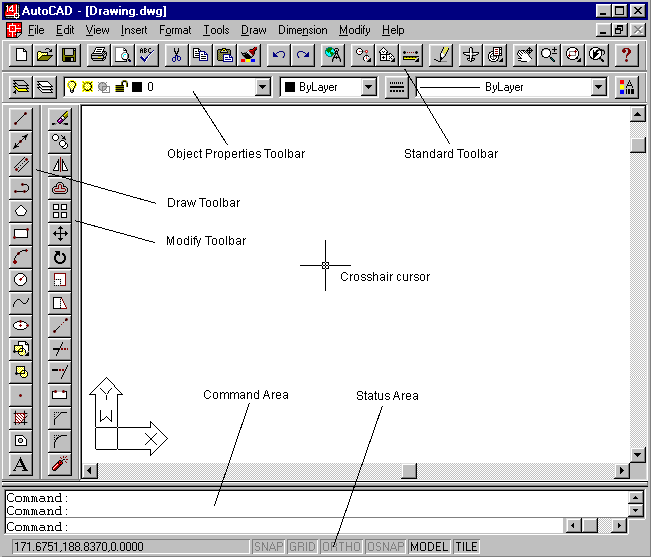651x557 pixels.
Task: Open the Linetype dialog button
Action: click(396, 87)
